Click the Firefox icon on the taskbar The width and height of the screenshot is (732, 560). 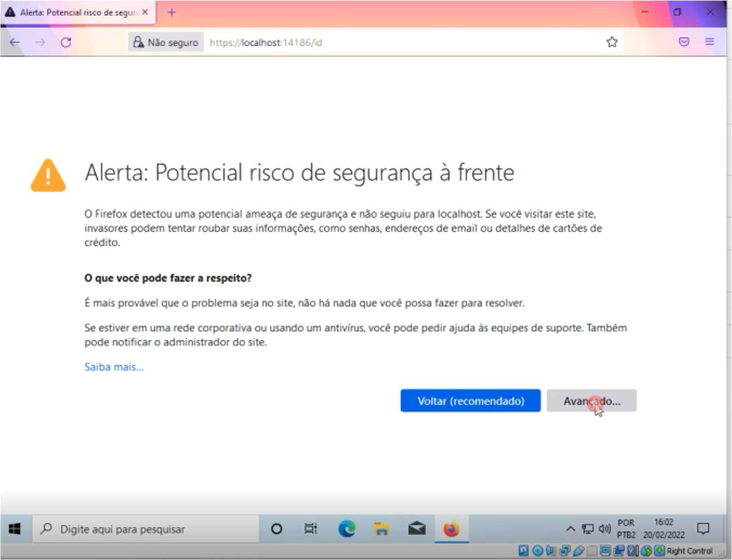452,529
